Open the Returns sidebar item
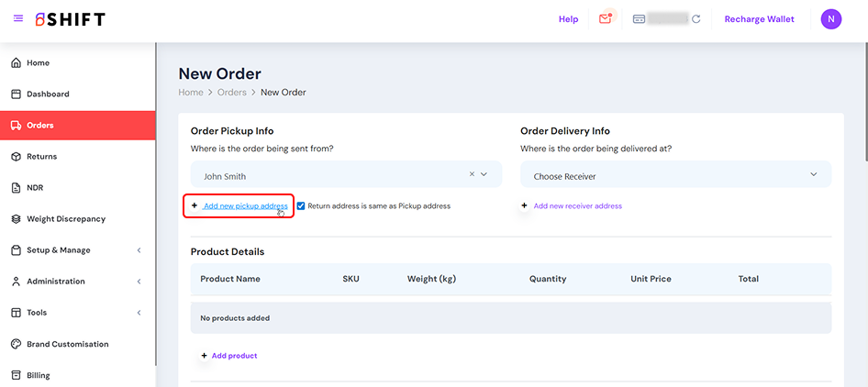The image size is (868, 387). (41, 157)
